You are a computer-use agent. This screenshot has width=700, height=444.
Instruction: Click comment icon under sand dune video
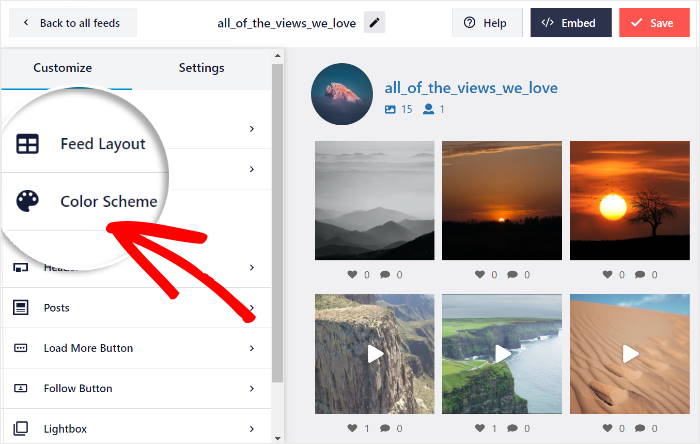[x=640, y=428]
